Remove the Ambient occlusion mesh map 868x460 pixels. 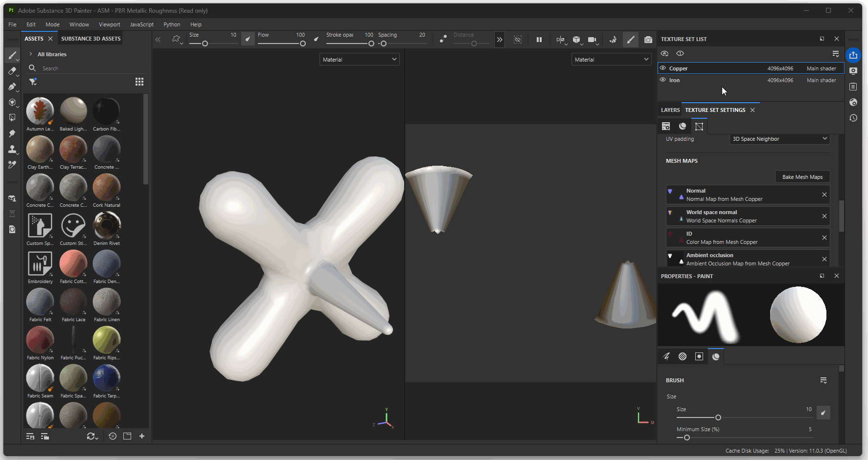(x=824, y=259)
